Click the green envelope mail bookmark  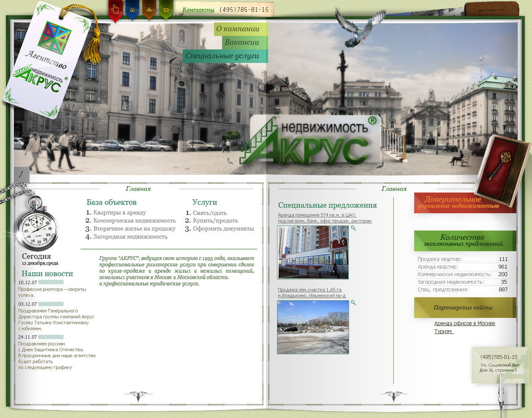point(166,10)
